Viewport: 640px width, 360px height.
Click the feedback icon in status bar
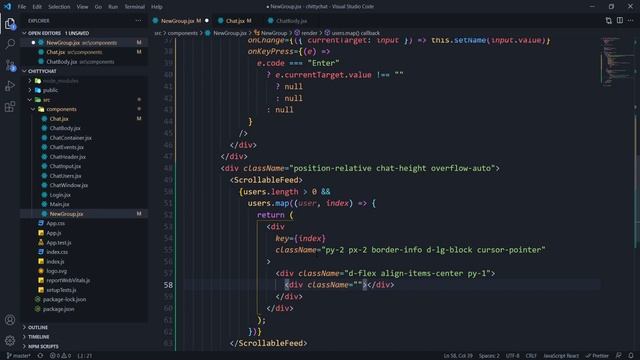619,356
